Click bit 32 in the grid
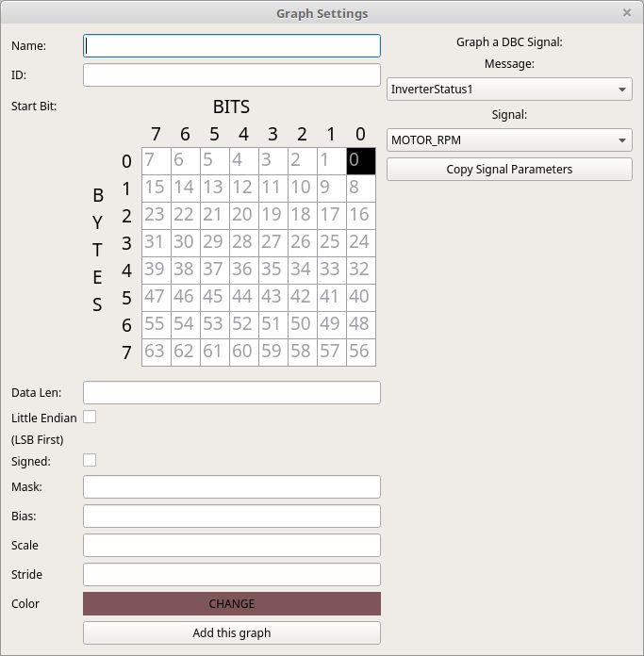The width and height of the screenshot is (644, 656). [361, 271]
